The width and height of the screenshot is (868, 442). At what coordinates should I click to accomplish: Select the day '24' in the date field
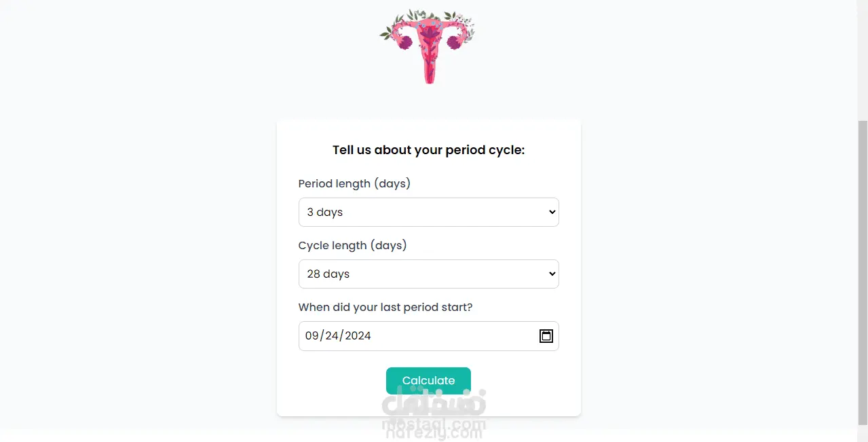333,336
